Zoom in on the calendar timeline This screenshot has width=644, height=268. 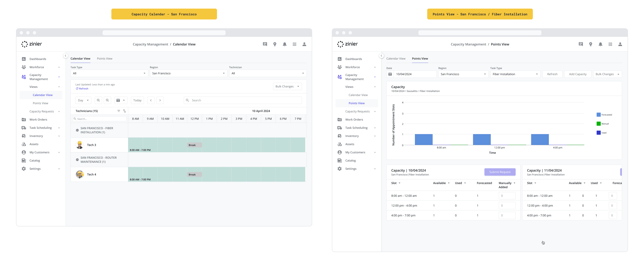98,100
